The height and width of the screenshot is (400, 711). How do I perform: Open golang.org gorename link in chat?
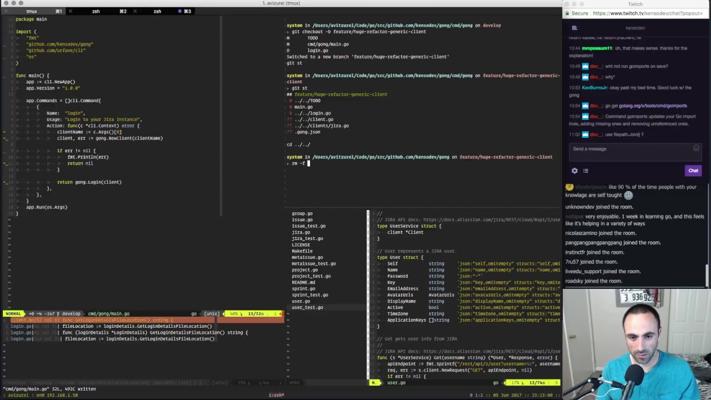click(x=650, y=105)
